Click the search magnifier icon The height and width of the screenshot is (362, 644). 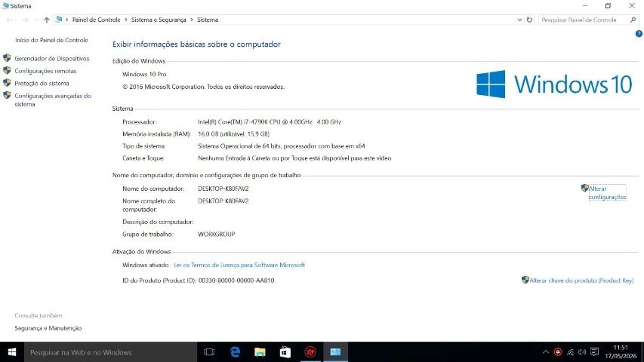633,20
